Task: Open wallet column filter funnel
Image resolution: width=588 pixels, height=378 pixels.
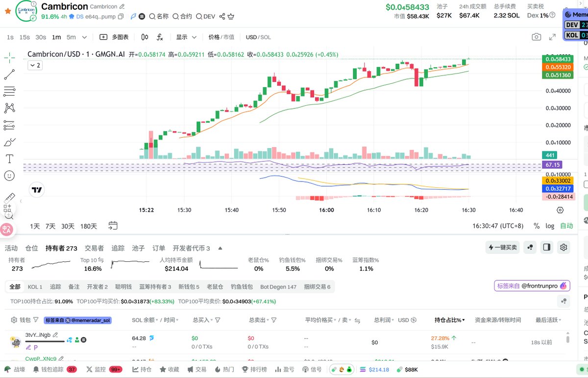Action: point(36,320)
